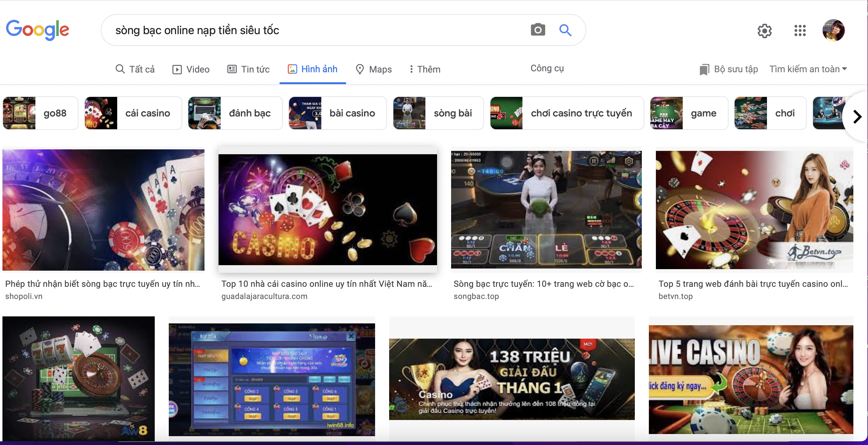This screenshot has height=445, width=868.
Task: Expand the Công cụ tools options
Action: coord(547,68)
